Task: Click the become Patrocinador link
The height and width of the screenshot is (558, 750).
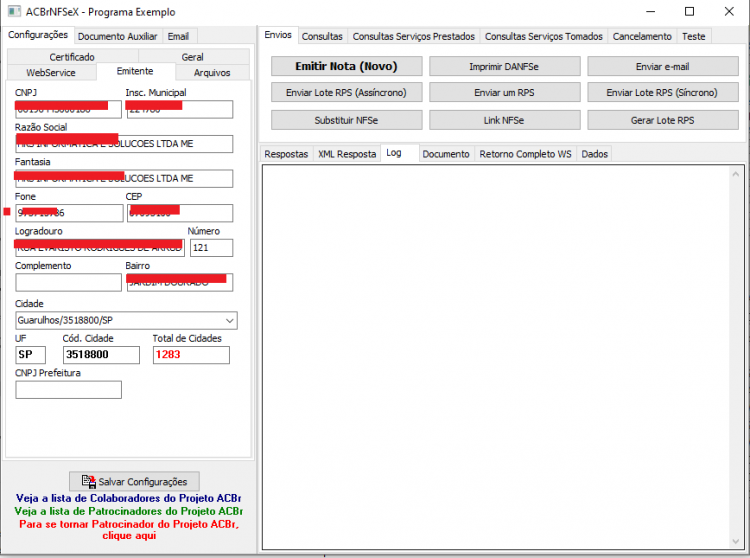Action: pyautogui.click(x=129, y=530)
